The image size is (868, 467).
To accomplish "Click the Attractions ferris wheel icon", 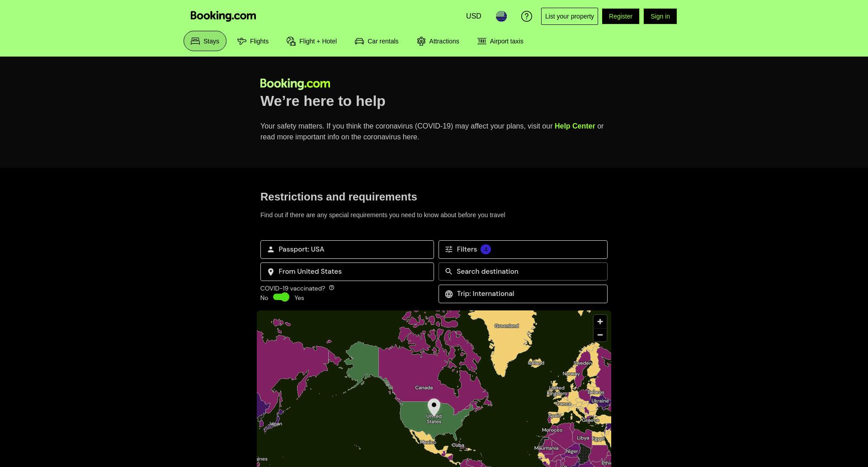I will tap(421, 41).
